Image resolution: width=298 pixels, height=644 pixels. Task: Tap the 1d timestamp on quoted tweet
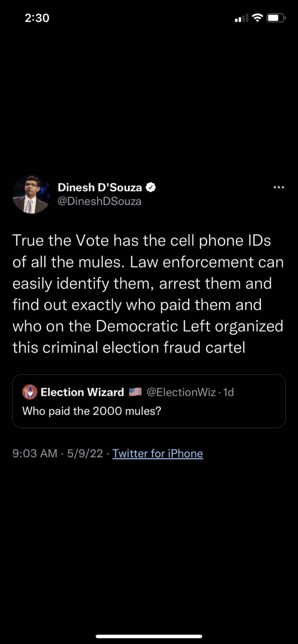229,392
